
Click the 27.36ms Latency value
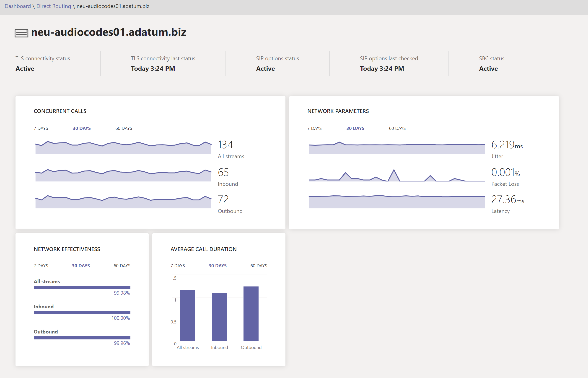click(x=508, y=199)
